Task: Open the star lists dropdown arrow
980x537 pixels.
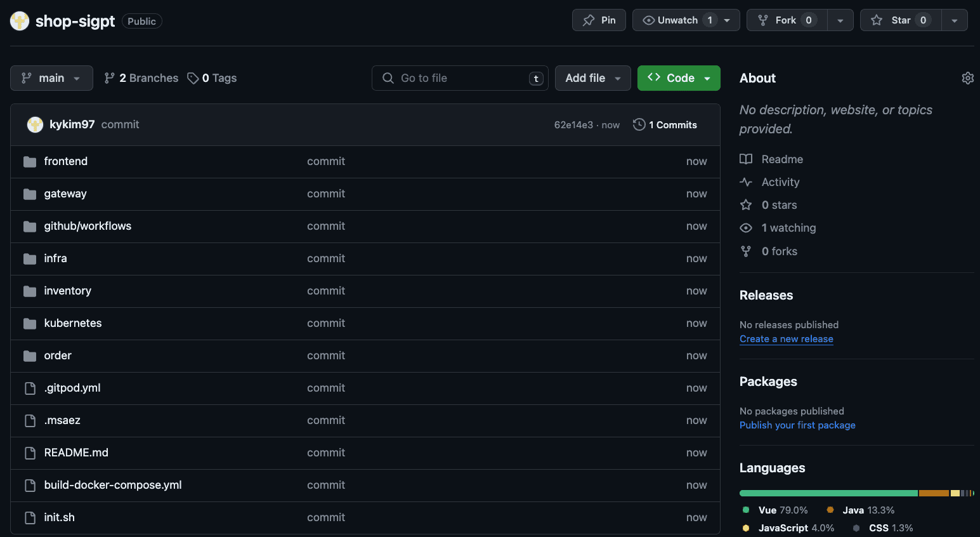Action: (955, 20)
